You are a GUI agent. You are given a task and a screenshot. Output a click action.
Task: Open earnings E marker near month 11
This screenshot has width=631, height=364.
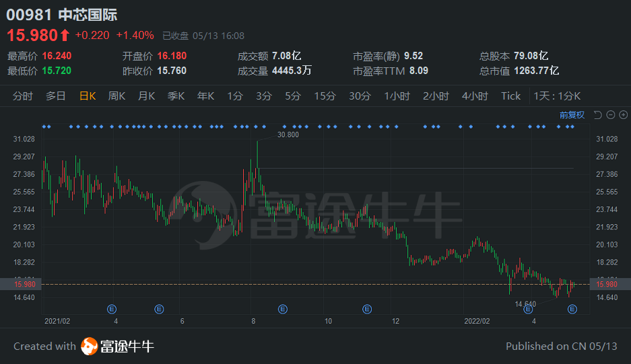pos(367,309)
